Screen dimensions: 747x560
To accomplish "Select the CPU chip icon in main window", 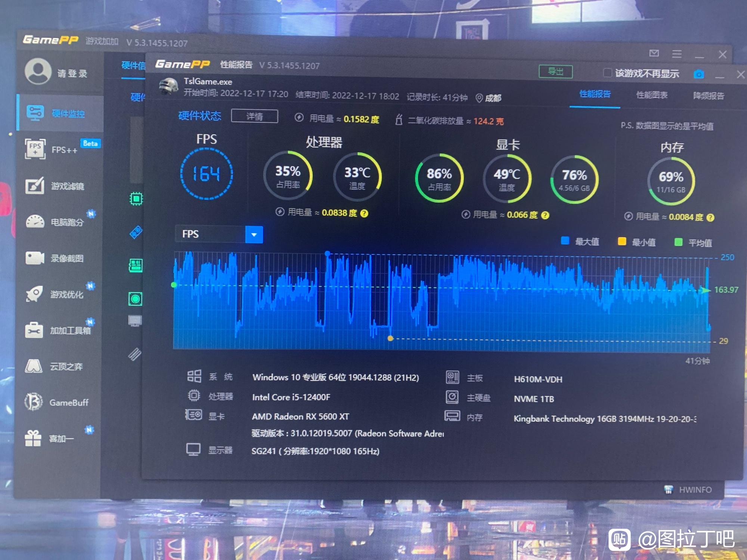I will [x=136, y=199].
